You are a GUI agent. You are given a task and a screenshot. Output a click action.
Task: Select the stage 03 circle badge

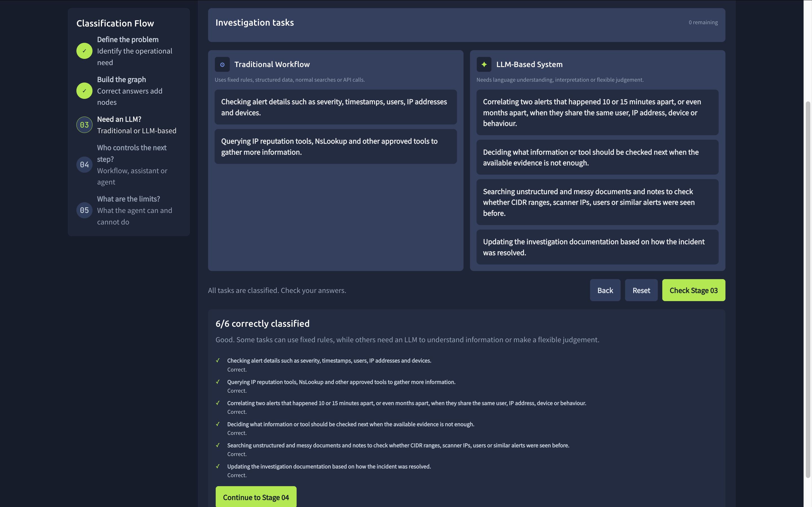(x=84, y=125)
